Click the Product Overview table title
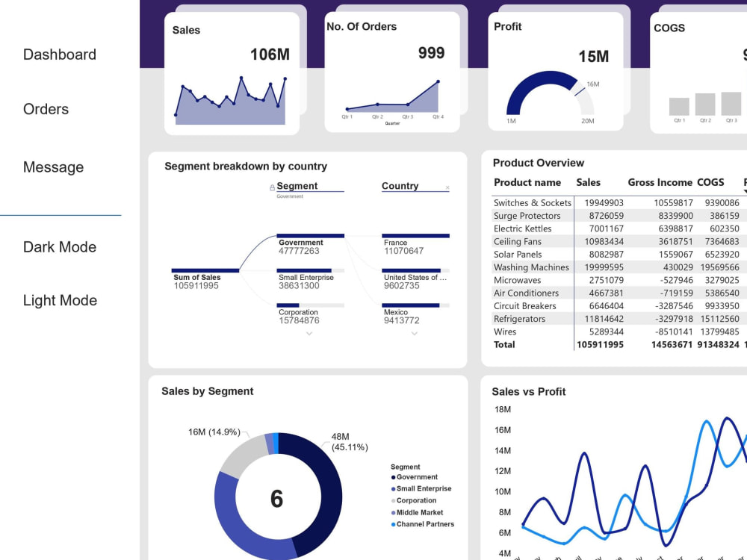Viewport: 747px width, 560px height. coord(539,163)
